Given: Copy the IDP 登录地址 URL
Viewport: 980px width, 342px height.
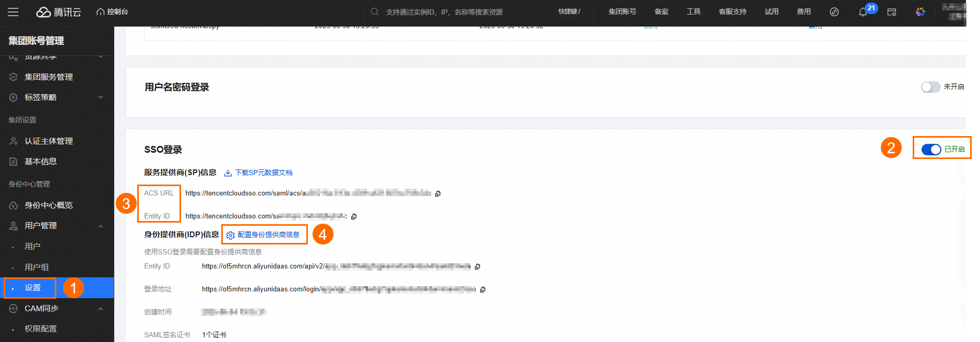Looking at the screenshot, I should tap(483, 289).
